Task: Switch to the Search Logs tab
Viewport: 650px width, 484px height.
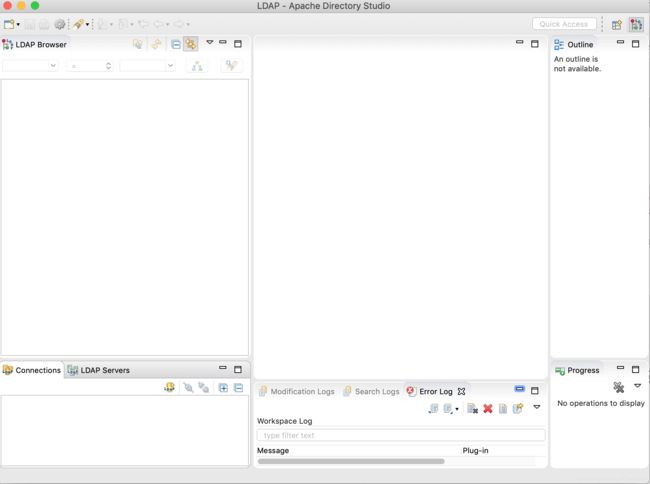Action: [x=371, y=391]
